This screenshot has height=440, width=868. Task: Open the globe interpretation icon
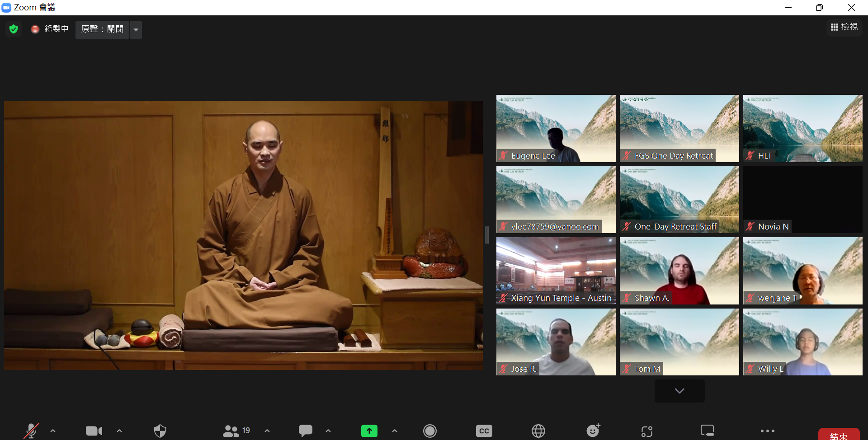(538, 431)
